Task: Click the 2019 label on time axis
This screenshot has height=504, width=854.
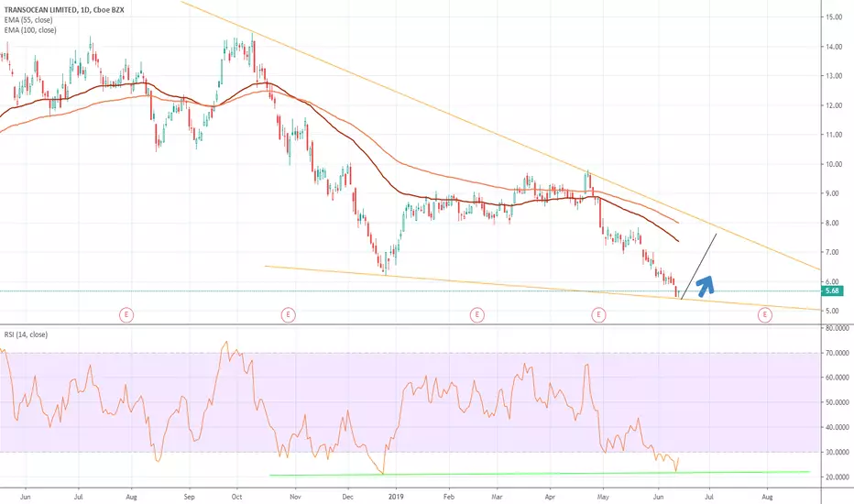Action: (x=396, y=497)
